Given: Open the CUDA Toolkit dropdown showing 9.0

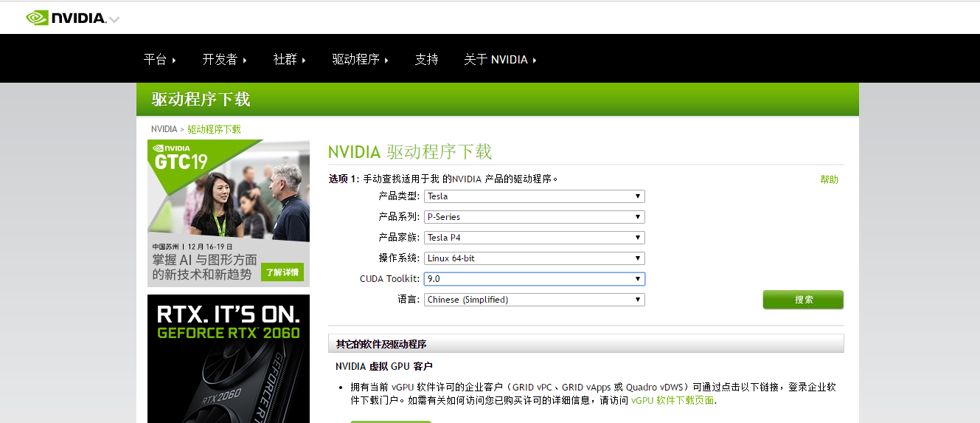Looking at the screenshot, I should pos(535,279).
